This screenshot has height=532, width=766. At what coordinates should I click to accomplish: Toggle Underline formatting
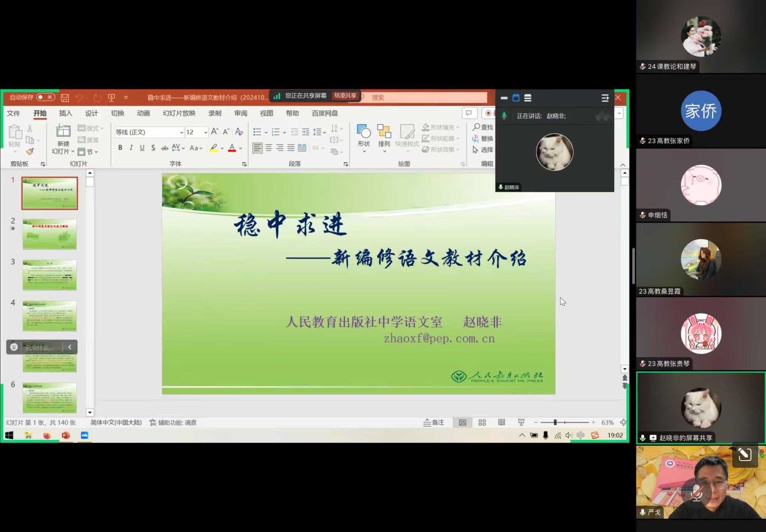[x=142, y=148]
